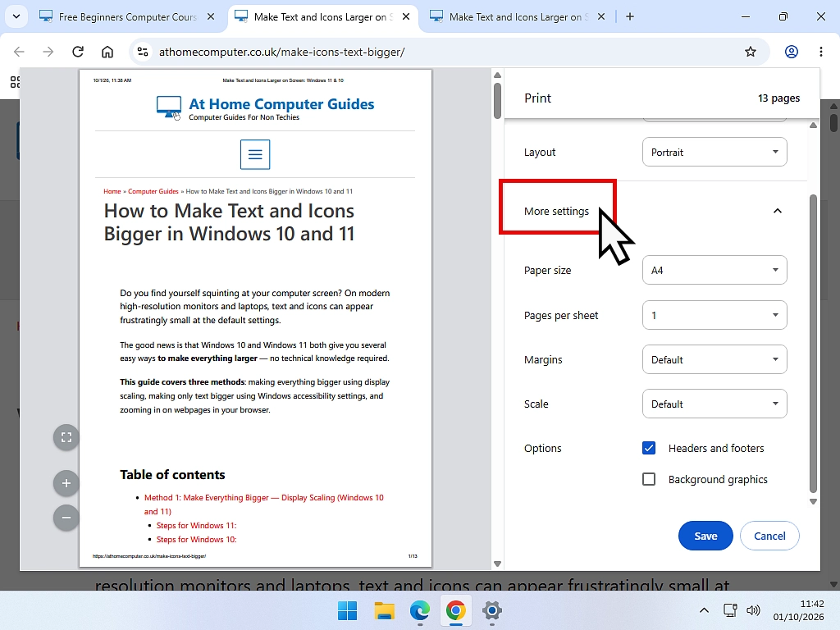Open Settings gear from taskbar
840x630 pixels.
coord(492,610)
